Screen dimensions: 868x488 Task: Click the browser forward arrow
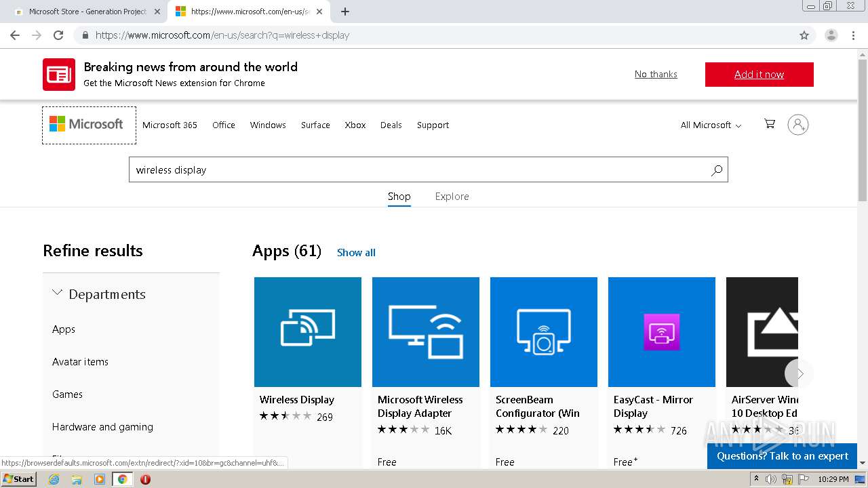point(37,35)
